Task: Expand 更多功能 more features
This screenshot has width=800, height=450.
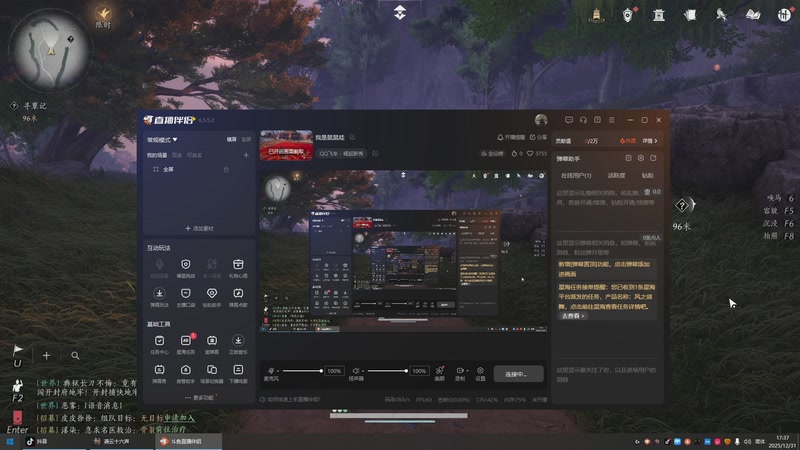Action: click(199, 397)
